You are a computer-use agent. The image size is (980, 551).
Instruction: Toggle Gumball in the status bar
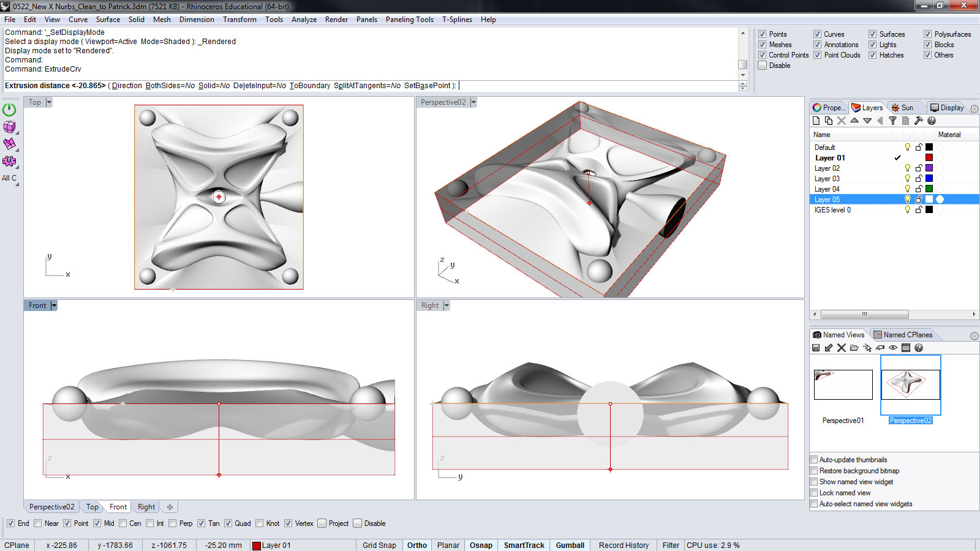pyautogui.click(x=570, y=545)
